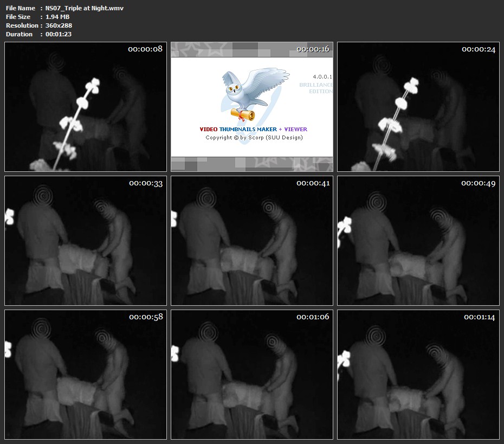Select the frame stamped 00:01:06
Viewport: 504px width, 444px height.
252,374
